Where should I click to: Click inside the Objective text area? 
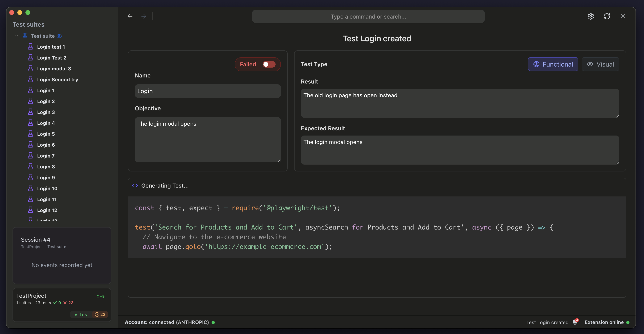(x=208, y=140)
